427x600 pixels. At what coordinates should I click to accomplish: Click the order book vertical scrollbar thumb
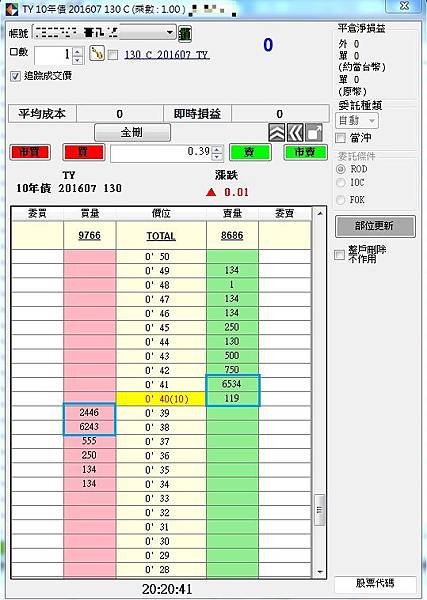coord(320,510)
